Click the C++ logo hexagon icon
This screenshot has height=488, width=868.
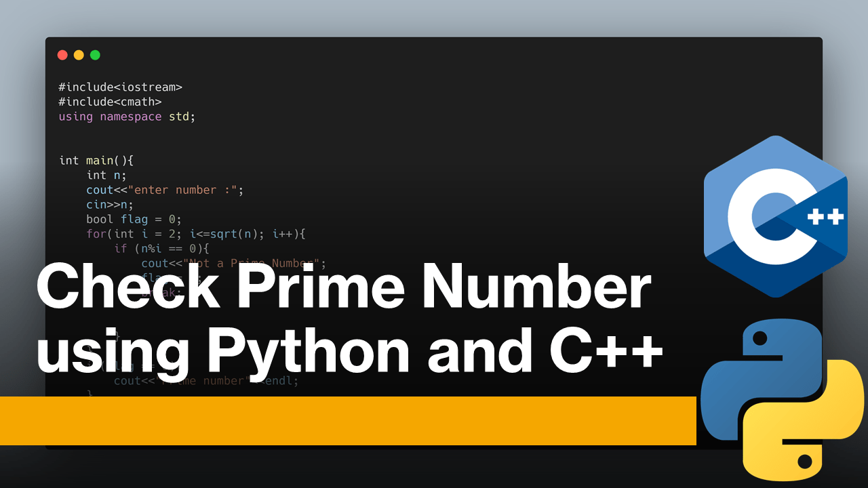coord(775,216)
